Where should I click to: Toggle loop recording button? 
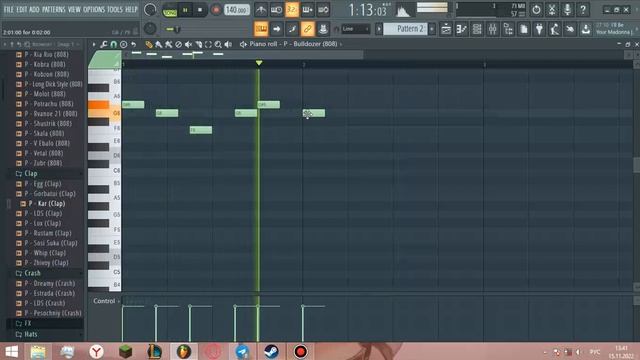pos(323,9)
